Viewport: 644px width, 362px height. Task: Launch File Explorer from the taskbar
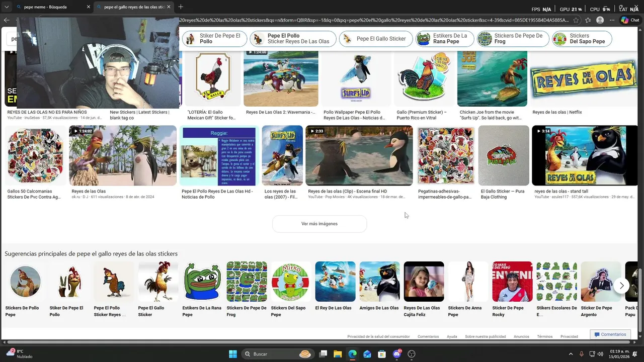pos(338,354)
